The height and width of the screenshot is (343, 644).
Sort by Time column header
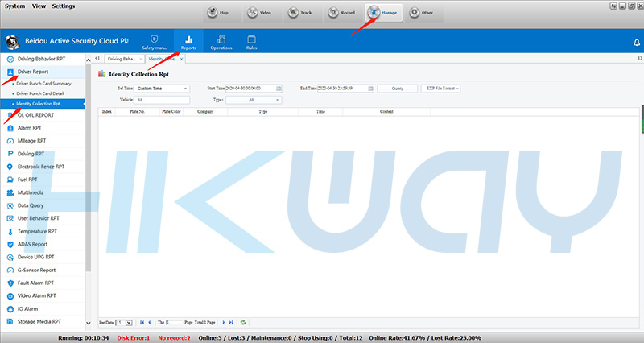tap(320, 112)
